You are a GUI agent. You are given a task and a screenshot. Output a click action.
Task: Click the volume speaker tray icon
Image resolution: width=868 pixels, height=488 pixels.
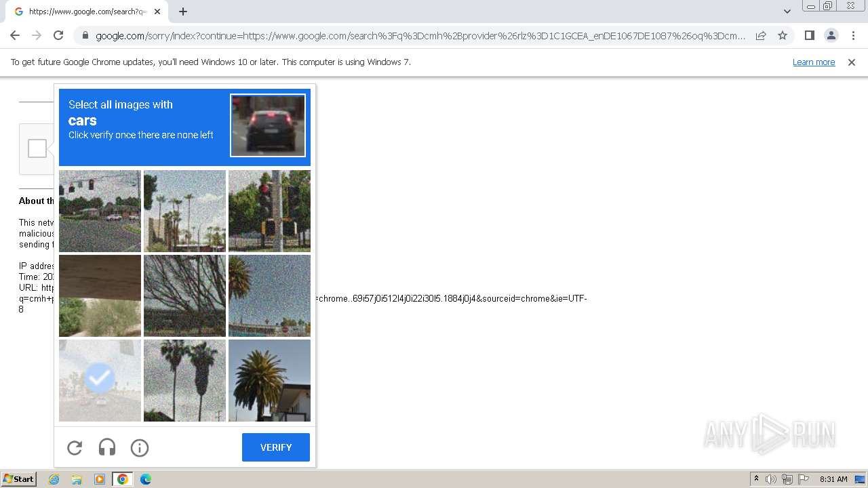pyautogui.click(x=771, y=479)
